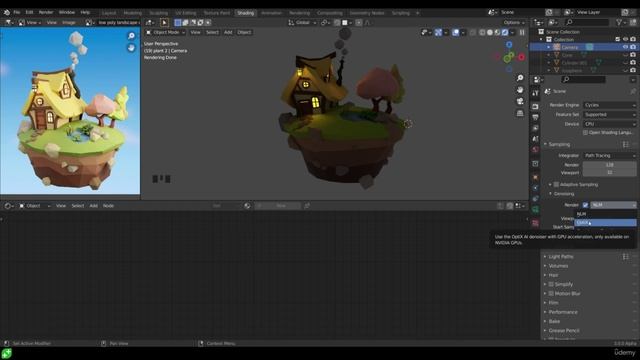Click the pause render preview icon

click(522, 32)
